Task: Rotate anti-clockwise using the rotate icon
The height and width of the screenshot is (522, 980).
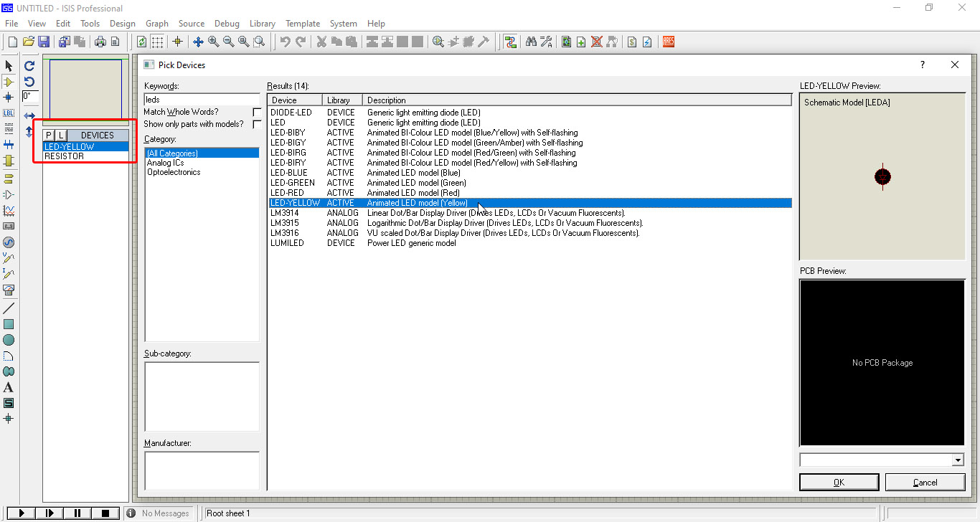Action: tap(29, 82)
